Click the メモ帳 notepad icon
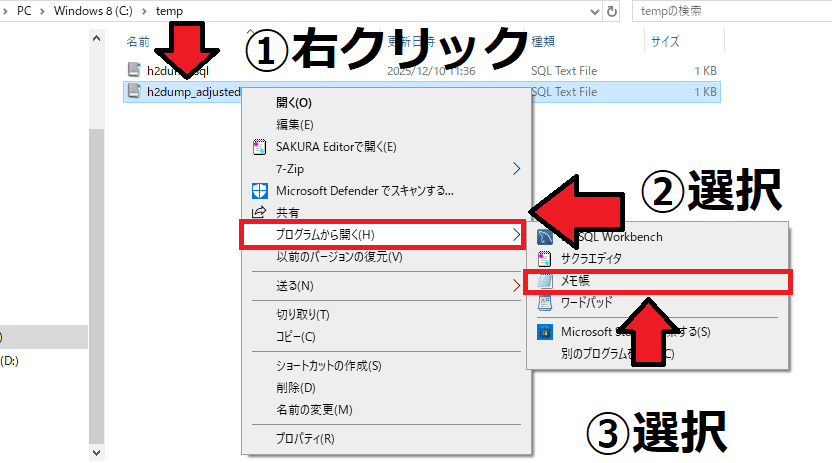The height and width of the screenshot is (463, 832). [x=545, y=281]
